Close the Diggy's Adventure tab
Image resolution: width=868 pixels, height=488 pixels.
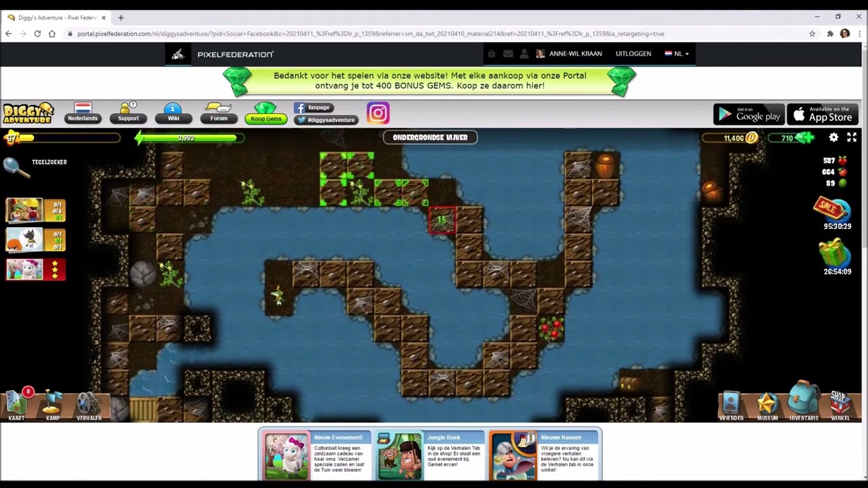coord(104,18)
